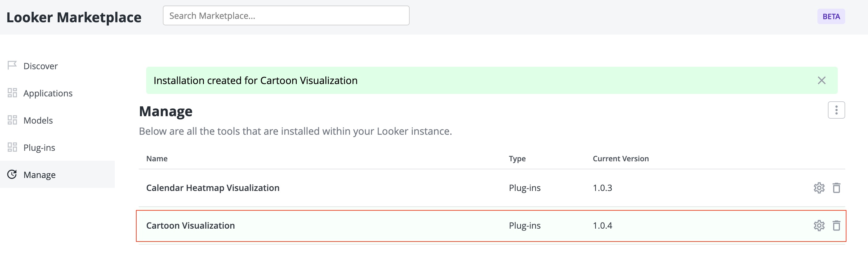The image size is (868, 275).
Task: Click the Manage clock icon in sidebar
Action: pos(12,175)
